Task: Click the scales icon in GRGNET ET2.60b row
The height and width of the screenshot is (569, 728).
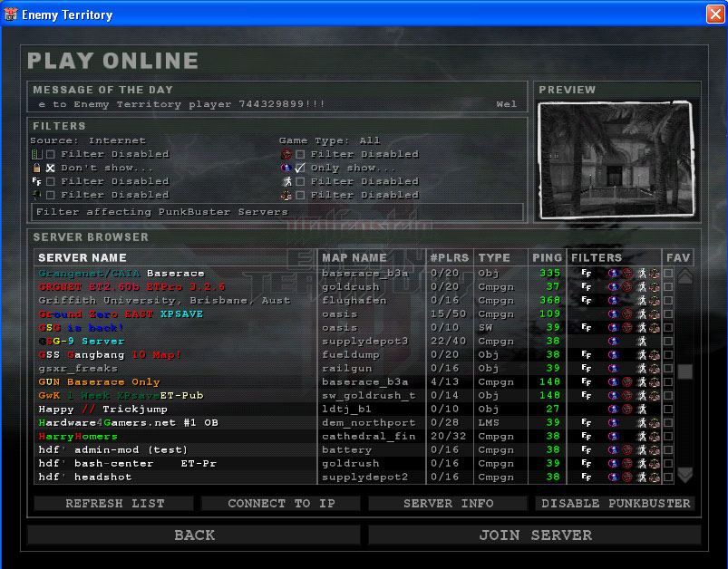Action: pyautogui.click(x=655, y=287)
